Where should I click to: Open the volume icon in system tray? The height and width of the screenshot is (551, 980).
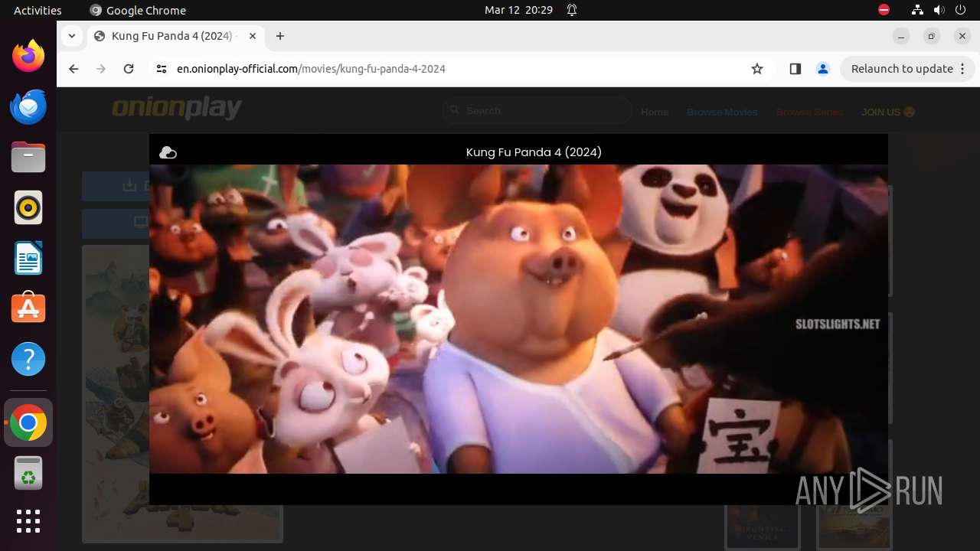[939, 10]
